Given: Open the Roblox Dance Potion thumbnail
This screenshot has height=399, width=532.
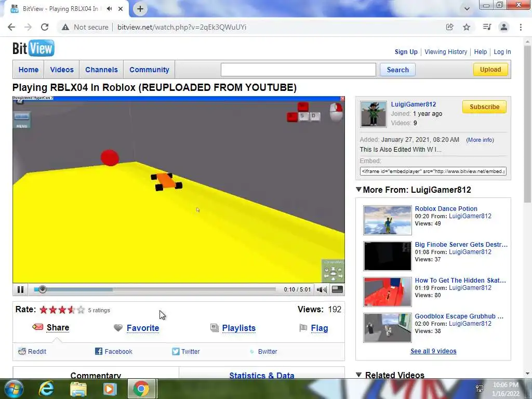Looking at the screenshot, I should point(388,220).
